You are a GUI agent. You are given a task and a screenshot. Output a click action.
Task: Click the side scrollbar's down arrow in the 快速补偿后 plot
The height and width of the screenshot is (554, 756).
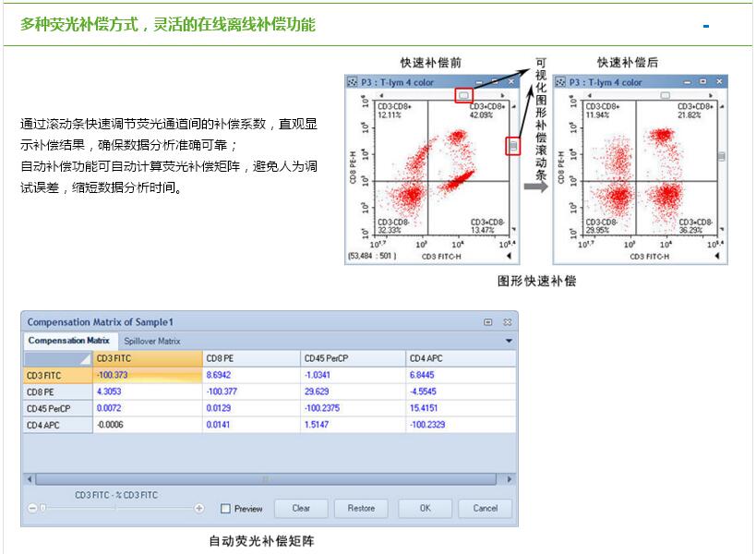tap(722, 229)
